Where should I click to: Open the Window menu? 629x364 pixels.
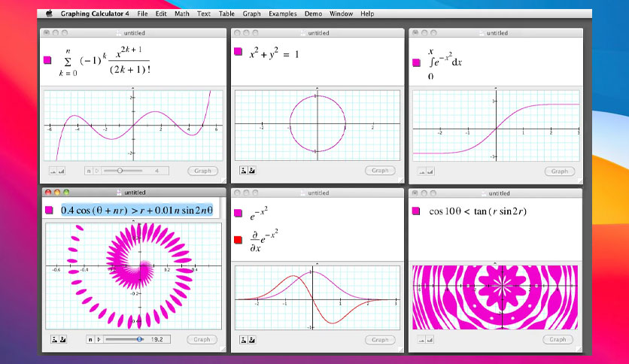pos(341,14)
